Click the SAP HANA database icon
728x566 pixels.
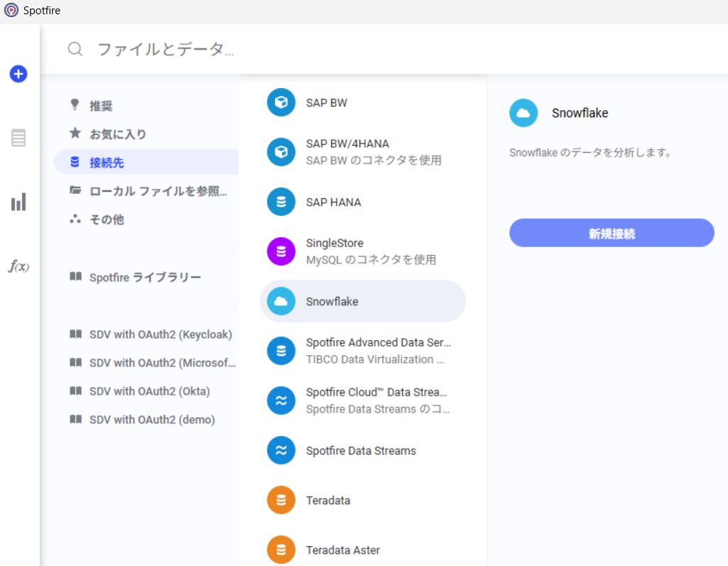pyautogui.click(x=281, y=202)
